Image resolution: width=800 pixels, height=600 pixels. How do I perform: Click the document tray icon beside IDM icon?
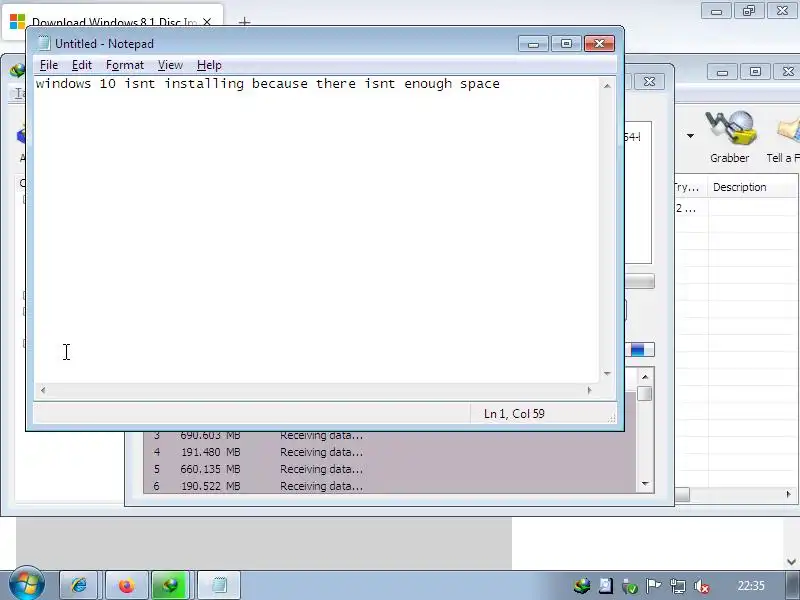coord(606,586)
